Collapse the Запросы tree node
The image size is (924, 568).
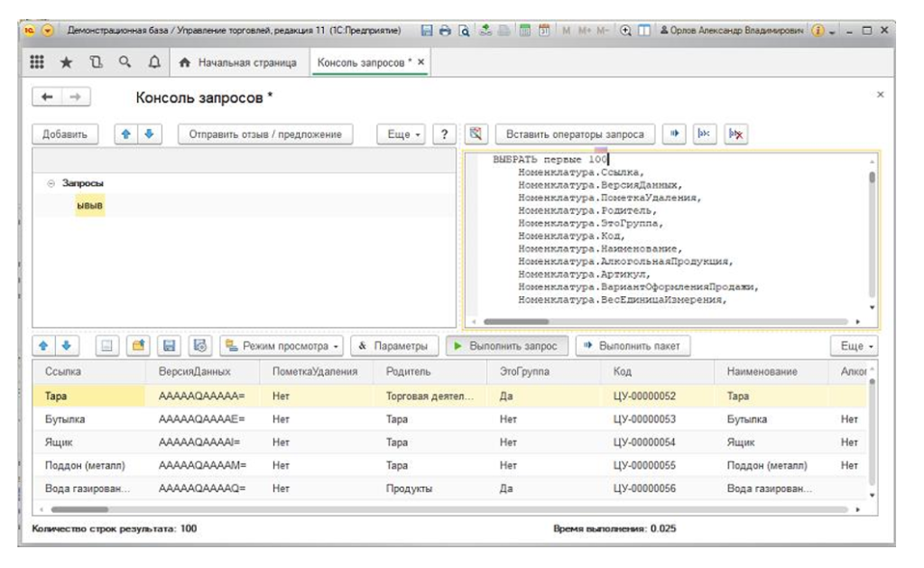51,183
